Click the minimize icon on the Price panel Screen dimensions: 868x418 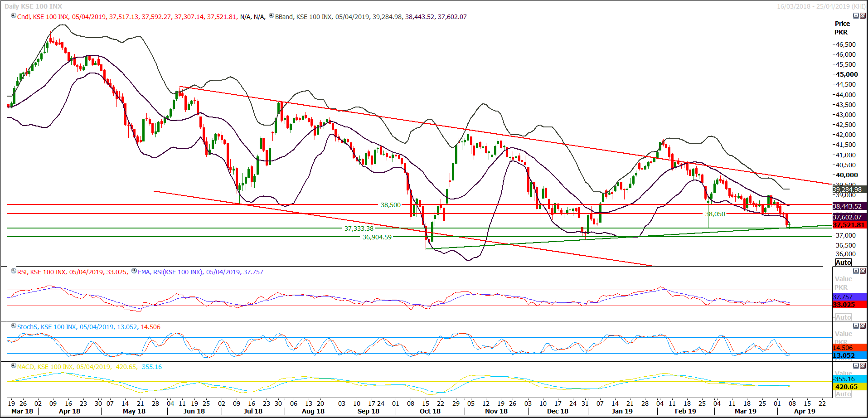click(855, 16)
